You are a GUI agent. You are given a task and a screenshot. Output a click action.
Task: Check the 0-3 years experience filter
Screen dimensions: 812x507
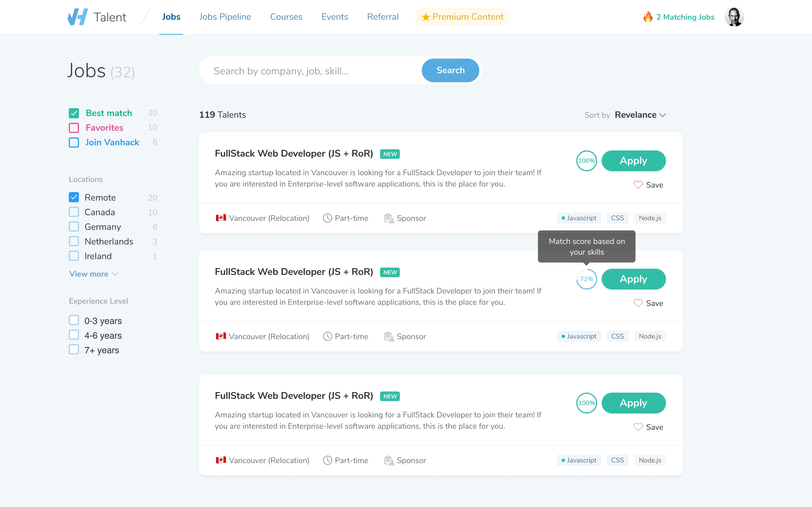74,320
